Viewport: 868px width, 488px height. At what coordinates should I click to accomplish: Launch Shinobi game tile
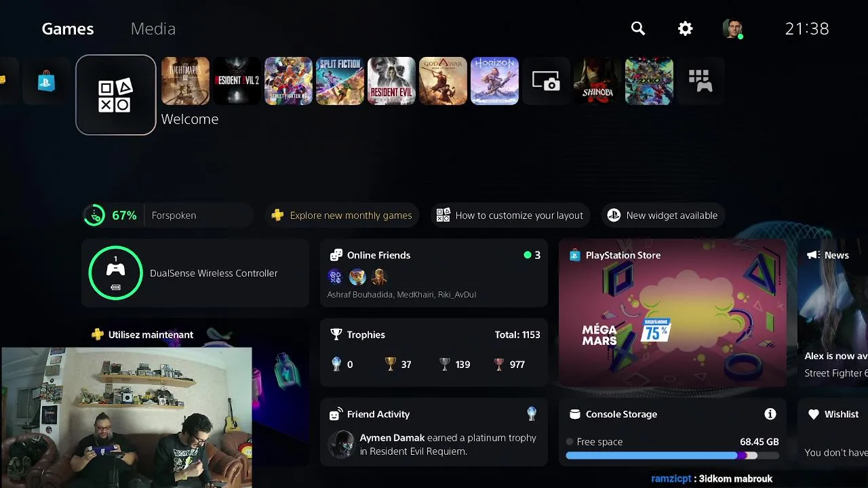coord(597,81)
